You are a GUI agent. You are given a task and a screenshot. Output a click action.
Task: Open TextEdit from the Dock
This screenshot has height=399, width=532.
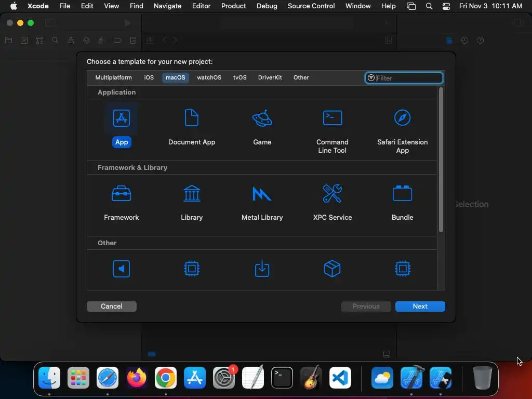[253, 378]
